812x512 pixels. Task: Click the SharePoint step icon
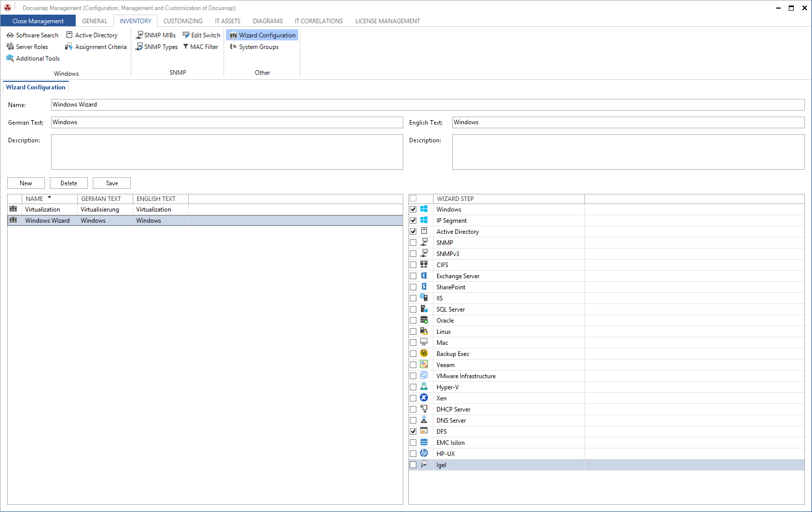click(x=424, y=287)
